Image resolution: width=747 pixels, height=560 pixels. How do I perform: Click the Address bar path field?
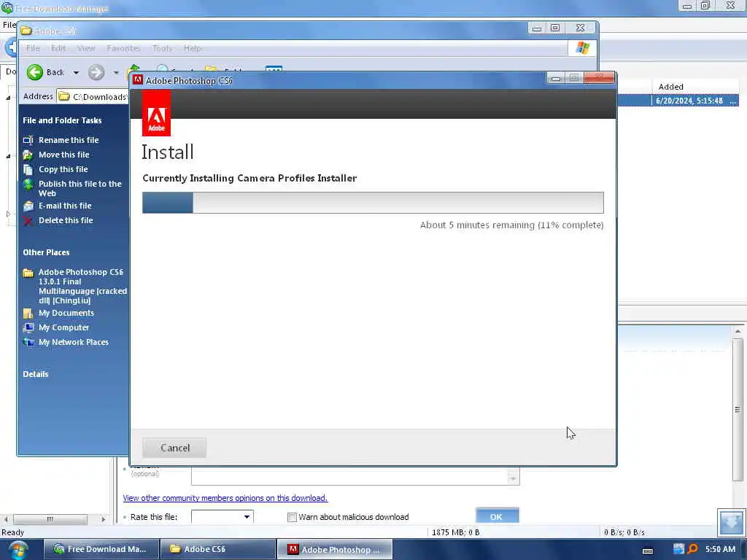click(93, 97)
